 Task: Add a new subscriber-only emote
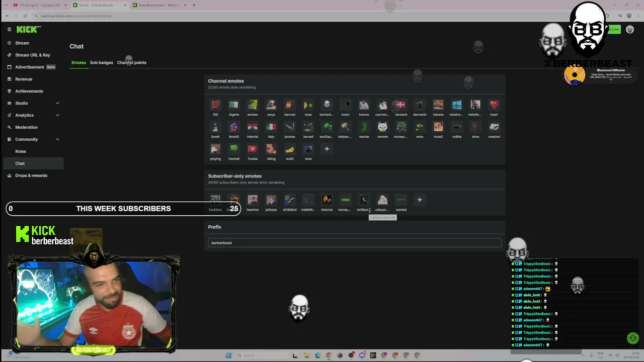420,200
